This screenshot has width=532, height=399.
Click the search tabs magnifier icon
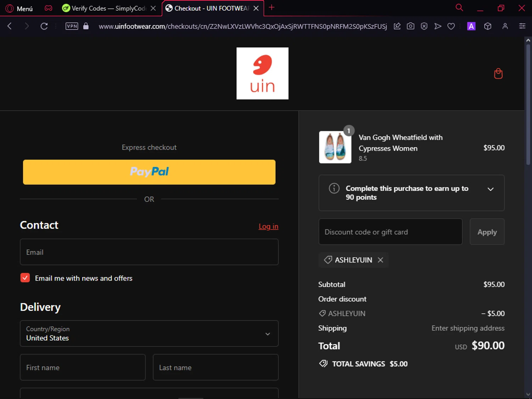[x=459, y=7]
